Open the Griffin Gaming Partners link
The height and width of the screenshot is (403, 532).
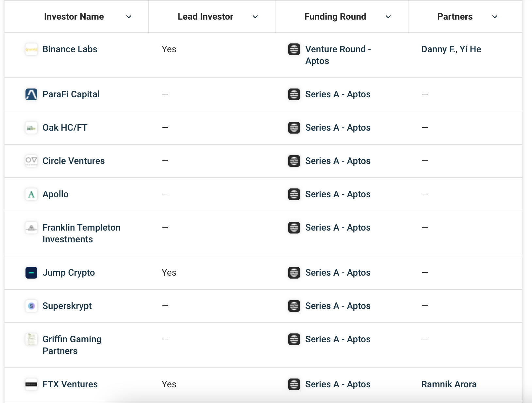(x=72, y=345)
